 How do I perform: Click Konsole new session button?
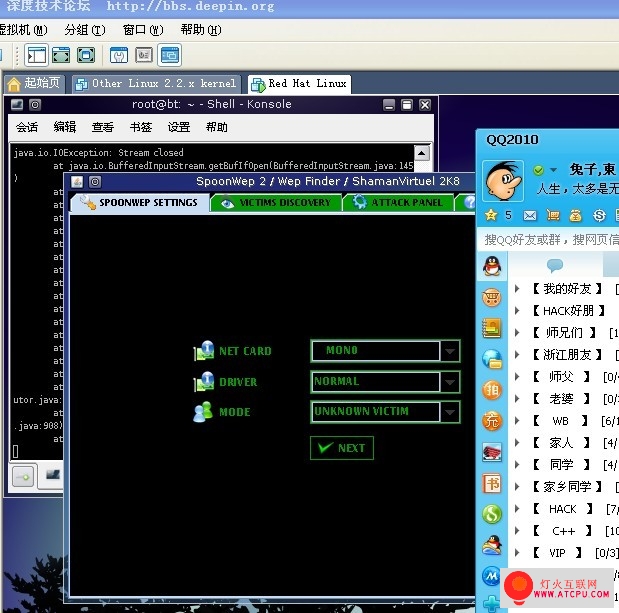click(x=23, y=477)
